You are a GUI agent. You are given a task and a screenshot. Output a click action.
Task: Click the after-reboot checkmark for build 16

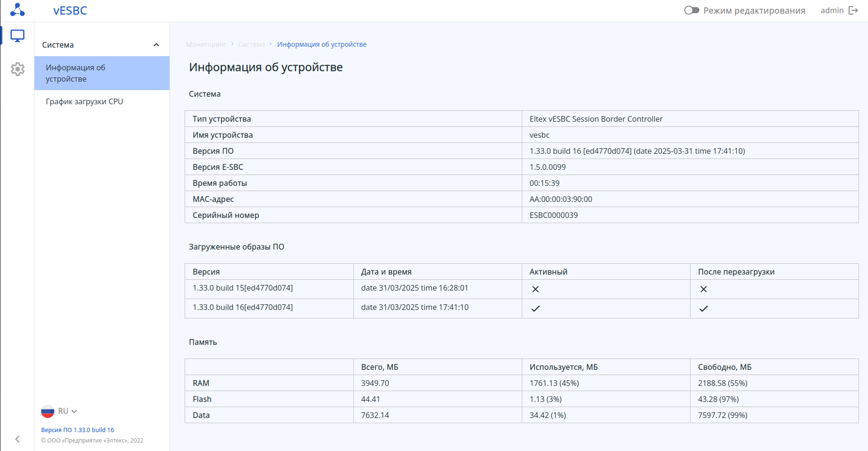(x=704, y=309)
